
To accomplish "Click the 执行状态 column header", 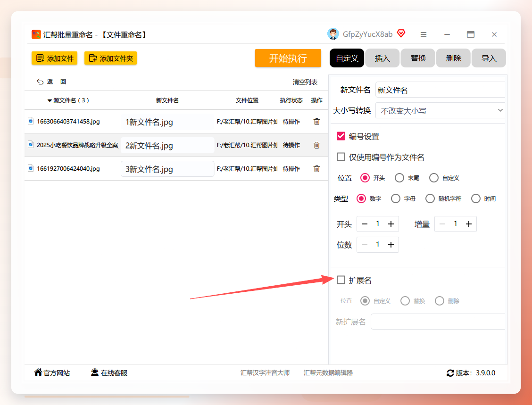I will pos(291,100).
